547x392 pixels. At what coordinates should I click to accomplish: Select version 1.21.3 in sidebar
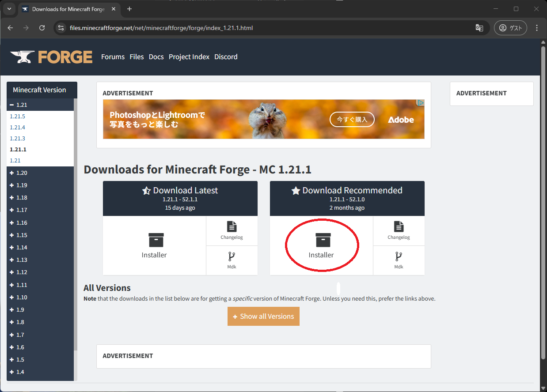click(18, 139)
